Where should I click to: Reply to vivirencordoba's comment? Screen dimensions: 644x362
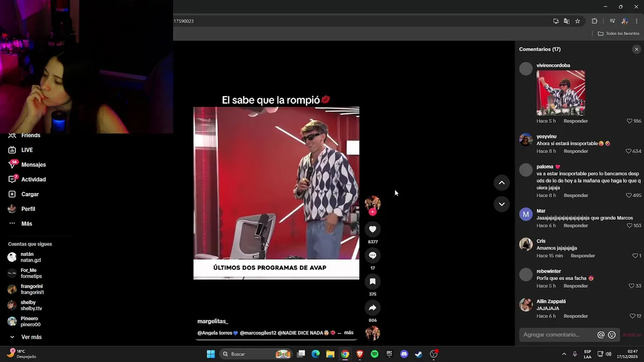576,121
